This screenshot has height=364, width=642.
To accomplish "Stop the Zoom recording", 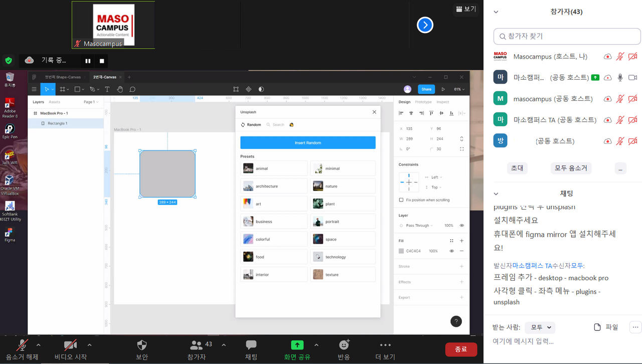I will pyautogui.click(x=102, y=61).
